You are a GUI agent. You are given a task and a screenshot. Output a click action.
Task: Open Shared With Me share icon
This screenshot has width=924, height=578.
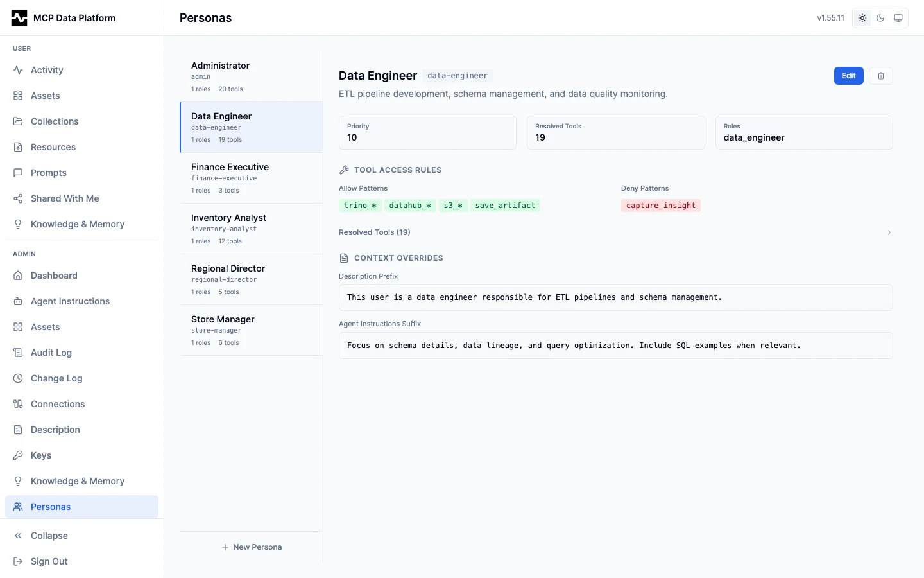click(18, 198)
